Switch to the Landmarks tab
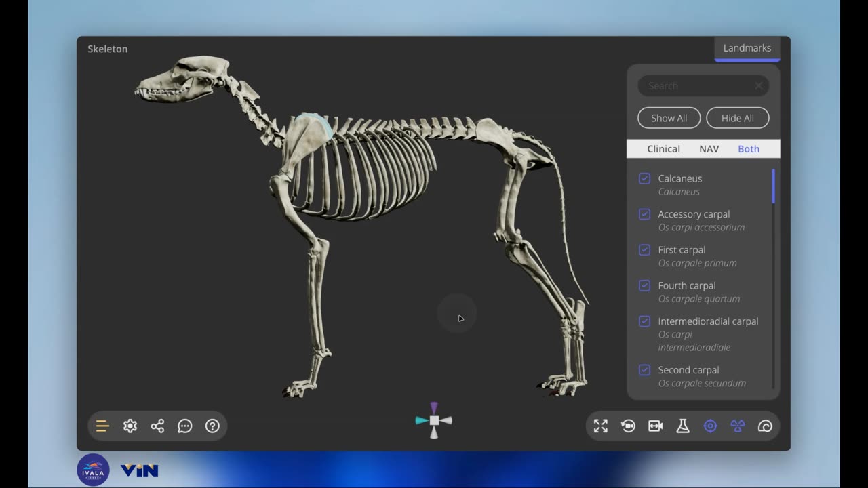The image size is (868, 488). pos(747,48)
